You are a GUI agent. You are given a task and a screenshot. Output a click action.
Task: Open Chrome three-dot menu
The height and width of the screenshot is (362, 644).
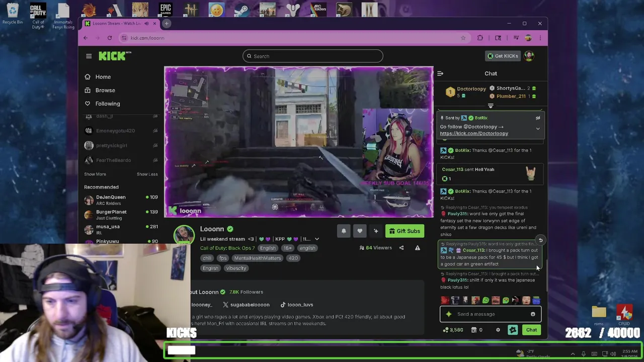(540, 38)
